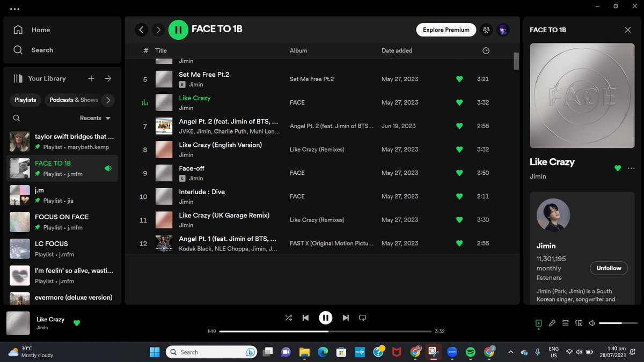The width and height of the screenshot is (644, 362).
Task: Search within Your Library
Action: 17,118
